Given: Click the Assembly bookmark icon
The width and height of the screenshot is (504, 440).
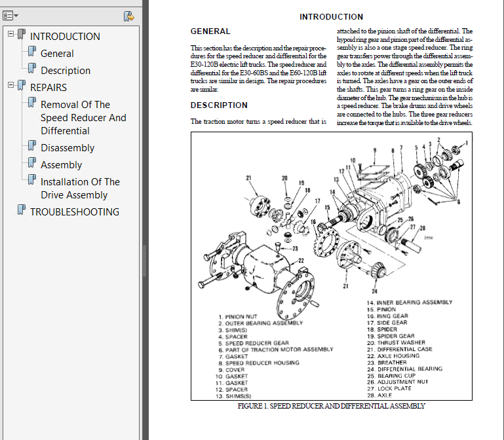Looking at the screenshot, I should [32, 163].
